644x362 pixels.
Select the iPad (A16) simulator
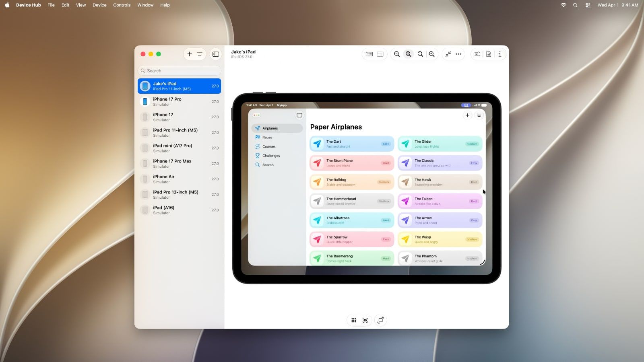[x=180, y=210]
